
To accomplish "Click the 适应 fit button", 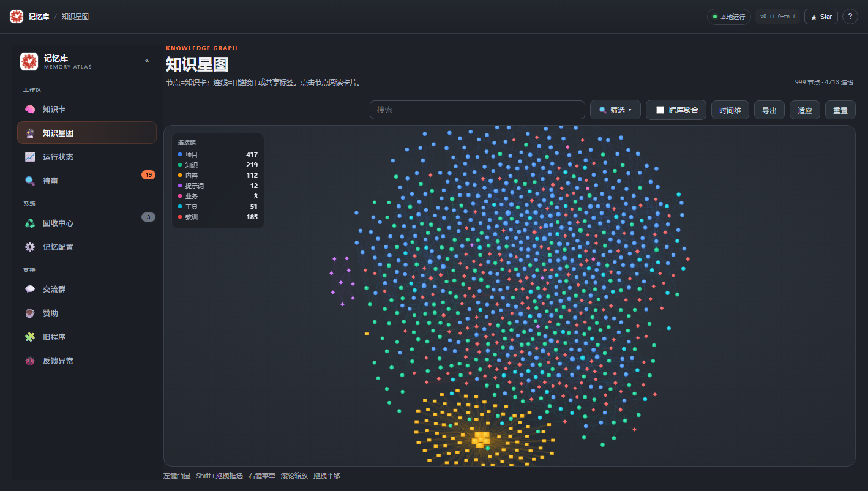I will pos(805,110).
